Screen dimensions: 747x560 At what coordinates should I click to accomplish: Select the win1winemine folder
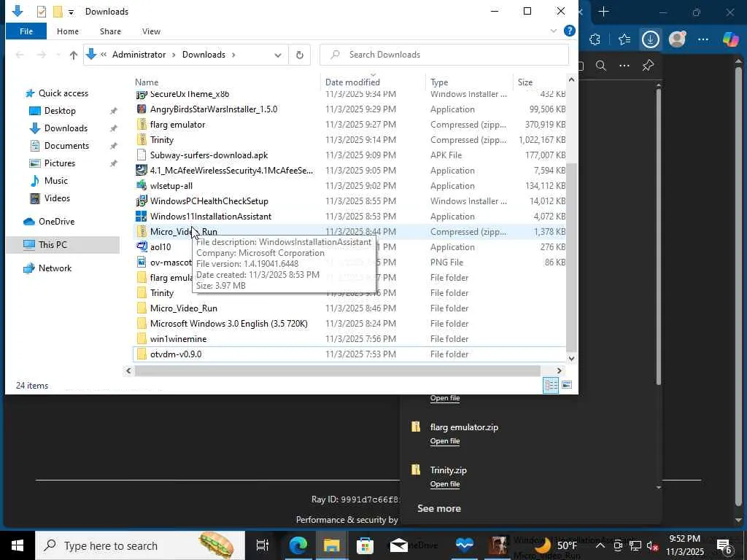tap(178, 338)
